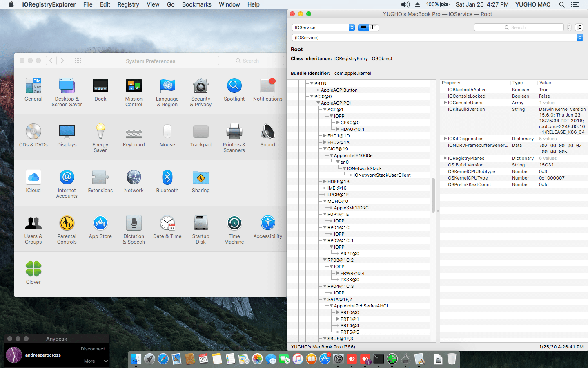This screenshot has height=368, width=588.
Task: Open Mouse preferences
Action: 167,135
